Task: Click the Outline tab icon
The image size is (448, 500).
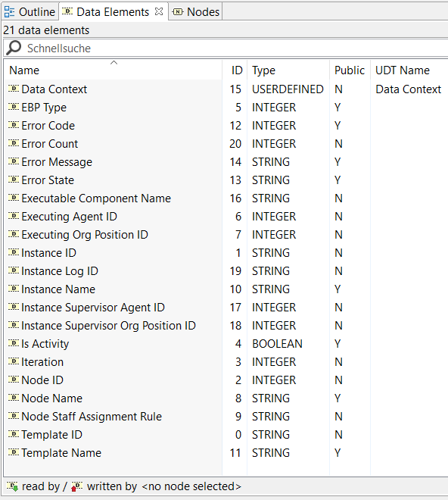Action: click(x=9, y=12)
